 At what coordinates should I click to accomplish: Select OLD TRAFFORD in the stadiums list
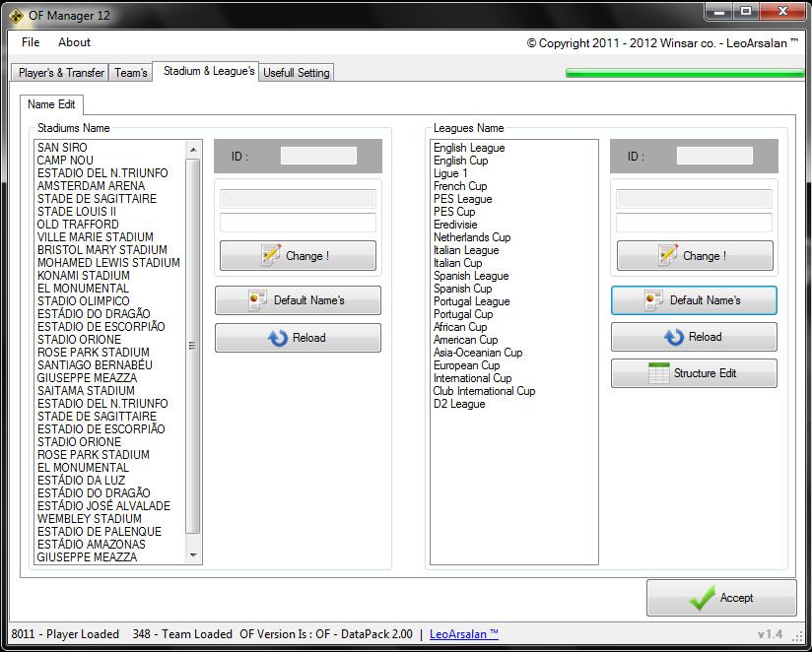(x=77, y=225)
